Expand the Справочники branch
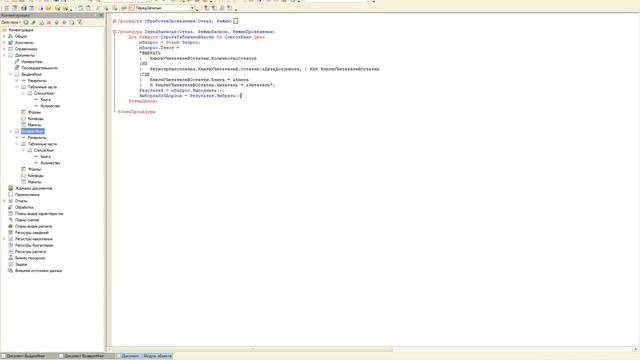 4,49
